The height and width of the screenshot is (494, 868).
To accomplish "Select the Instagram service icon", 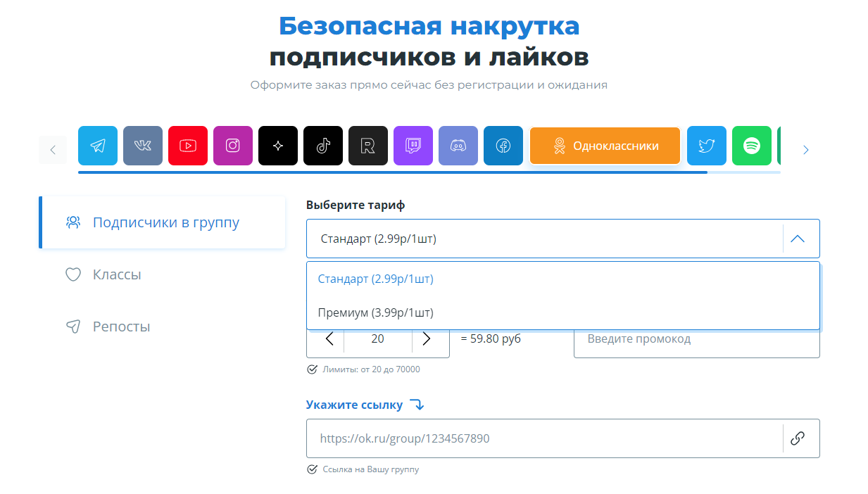I will [233, 146].
